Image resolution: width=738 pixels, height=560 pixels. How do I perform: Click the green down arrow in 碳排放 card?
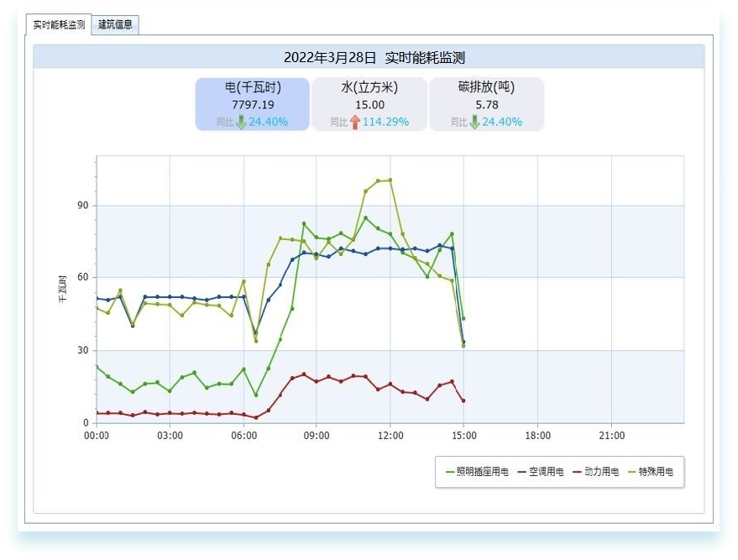coord(474,122)
